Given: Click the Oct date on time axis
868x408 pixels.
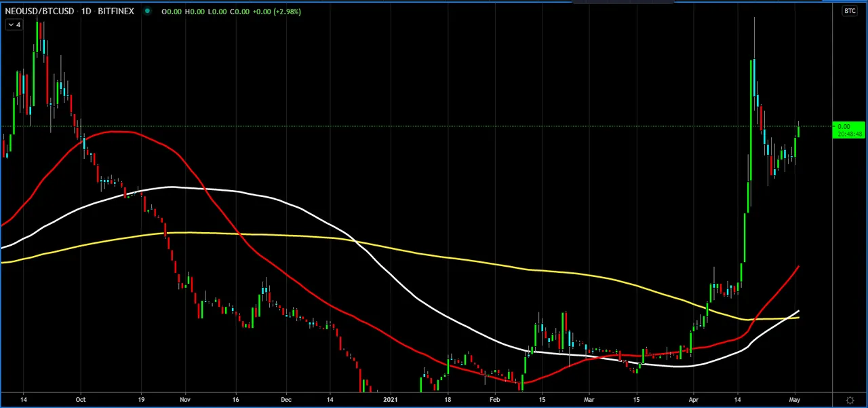Looking at the screenshot, I should point(81,400).
